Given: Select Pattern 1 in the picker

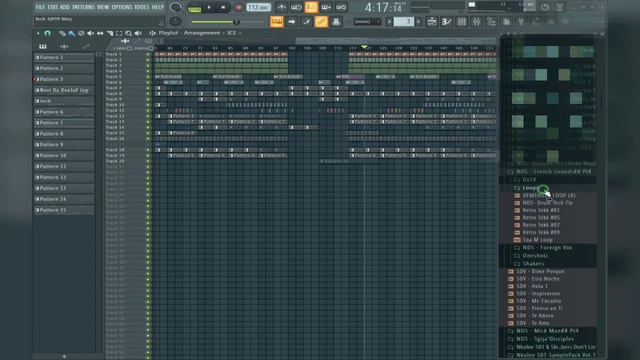Looking at the screenshot, I should click(64, 58).
